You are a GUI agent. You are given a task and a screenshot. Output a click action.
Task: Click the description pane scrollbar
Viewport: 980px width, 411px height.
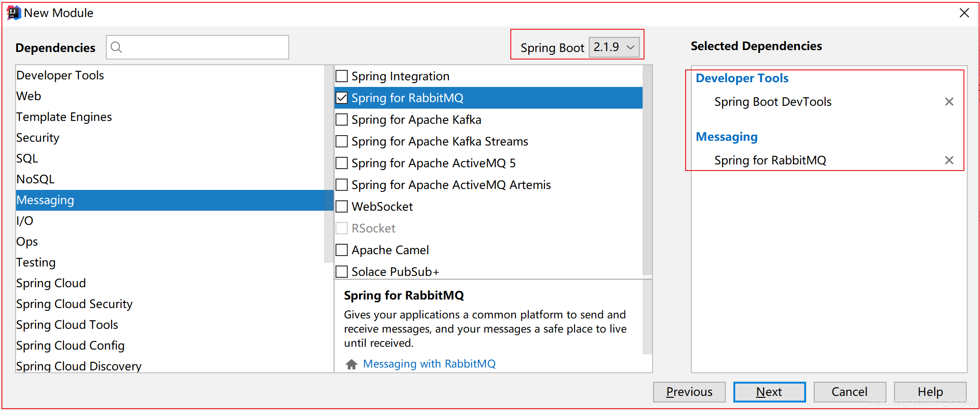[647, 317]
